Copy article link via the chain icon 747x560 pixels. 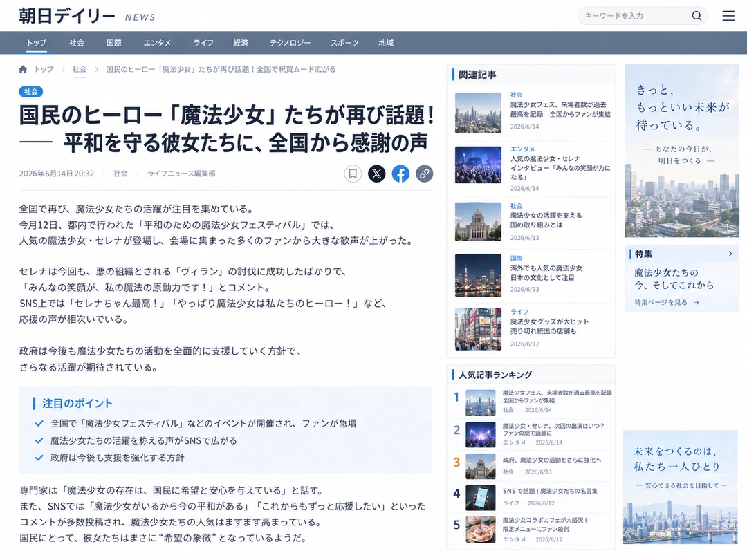(x=425, y=174)
